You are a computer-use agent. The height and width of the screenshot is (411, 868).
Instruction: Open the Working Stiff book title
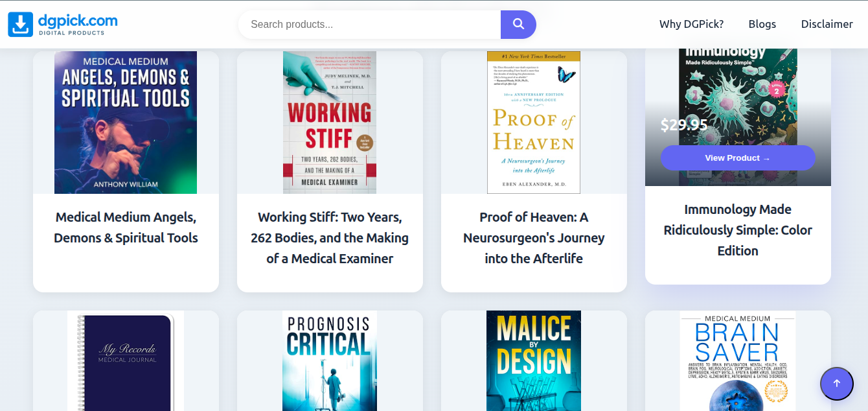[330, 238]
